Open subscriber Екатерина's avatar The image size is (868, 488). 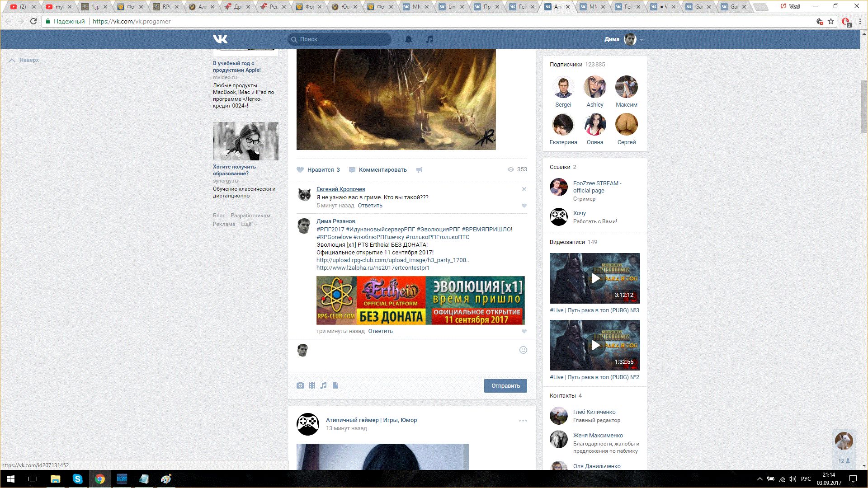tap(563, 124)
